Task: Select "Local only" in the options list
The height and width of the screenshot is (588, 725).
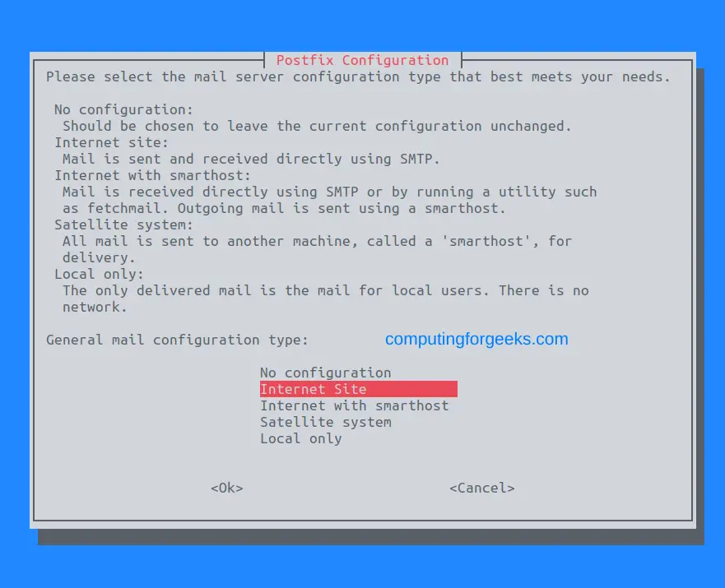Action: tap(300, 438)
